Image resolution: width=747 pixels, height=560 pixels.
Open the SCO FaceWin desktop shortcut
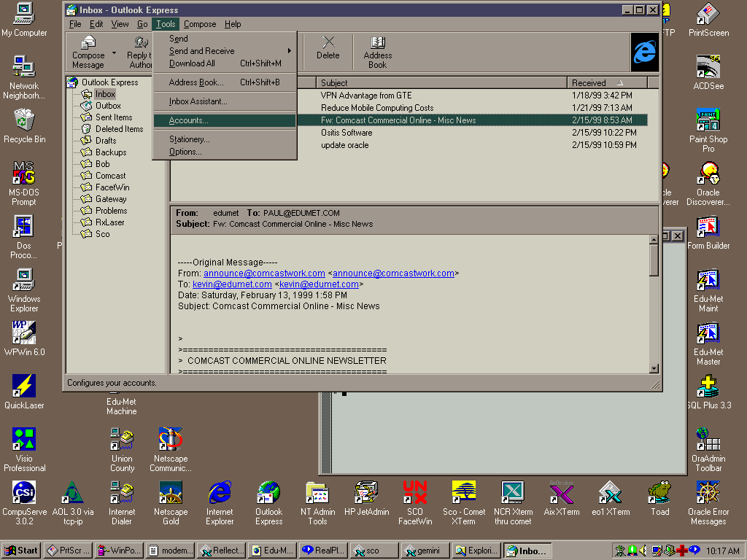pyautogui.click(x=415, y=503)
